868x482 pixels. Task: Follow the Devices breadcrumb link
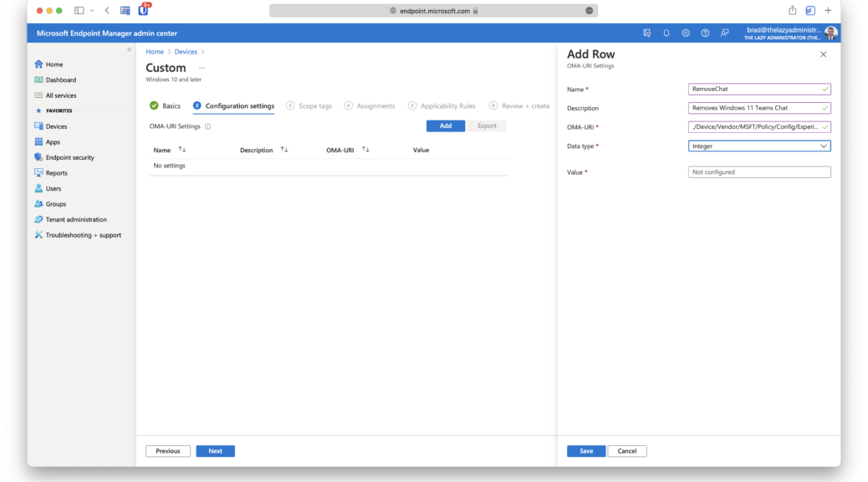186,52
